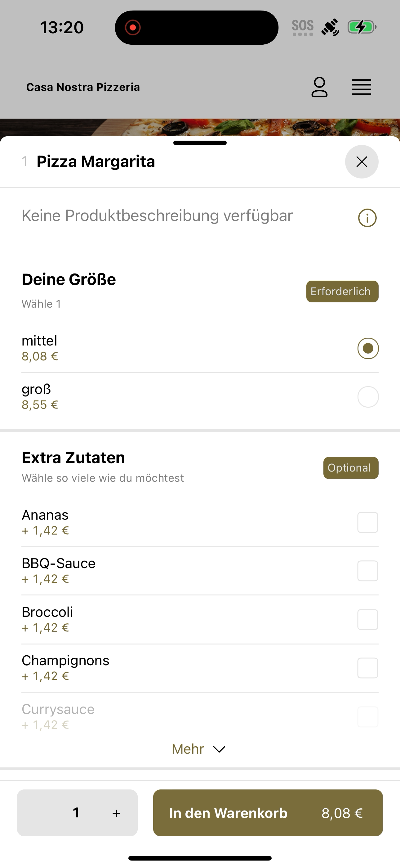Check the Broccoli extra ingredient
This screenshot has width=400, height=868.
(x=368, y=619)
